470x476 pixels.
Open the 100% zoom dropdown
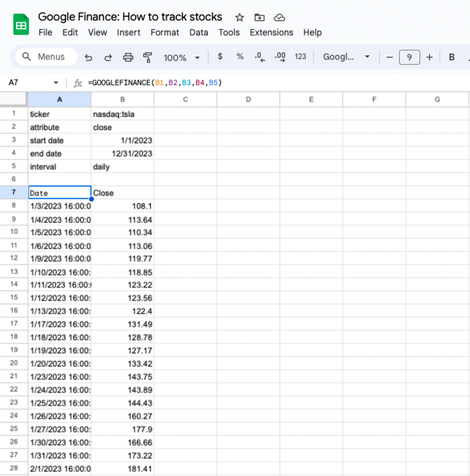point(181,57)
